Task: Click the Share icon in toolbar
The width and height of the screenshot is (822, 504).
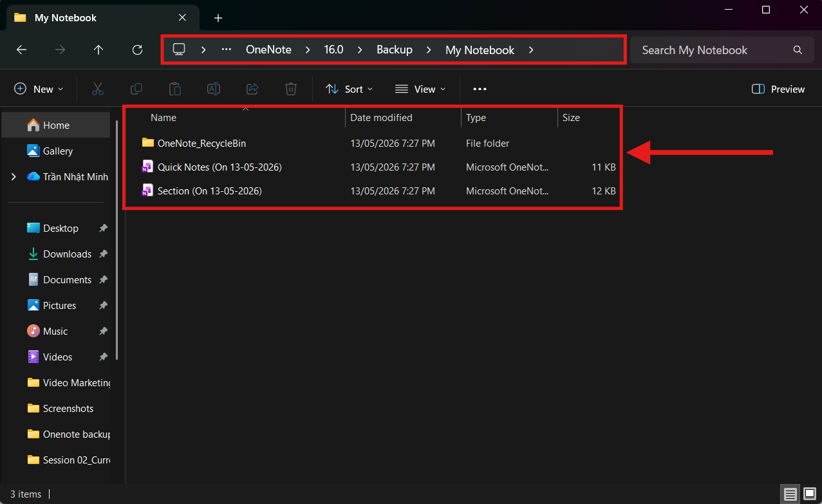Action: [x=252, y=89]
